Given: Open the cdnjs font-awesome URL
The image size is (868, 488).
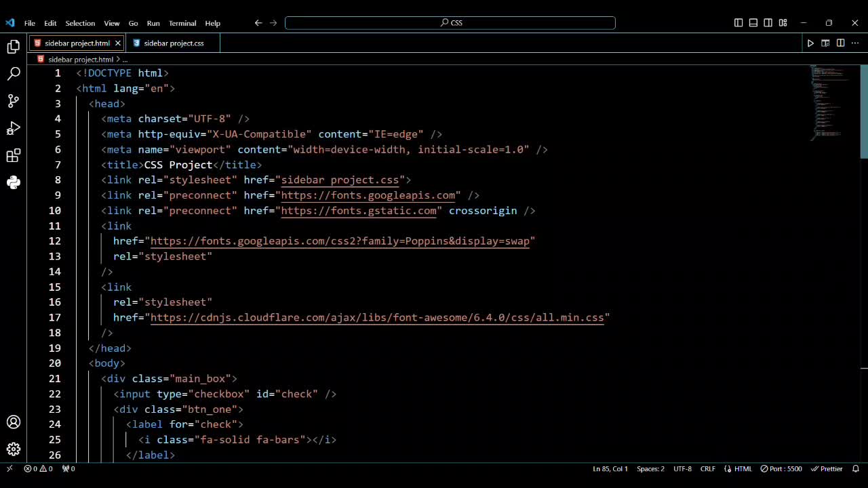Looking at the screenshot, I should pos(377,318).
